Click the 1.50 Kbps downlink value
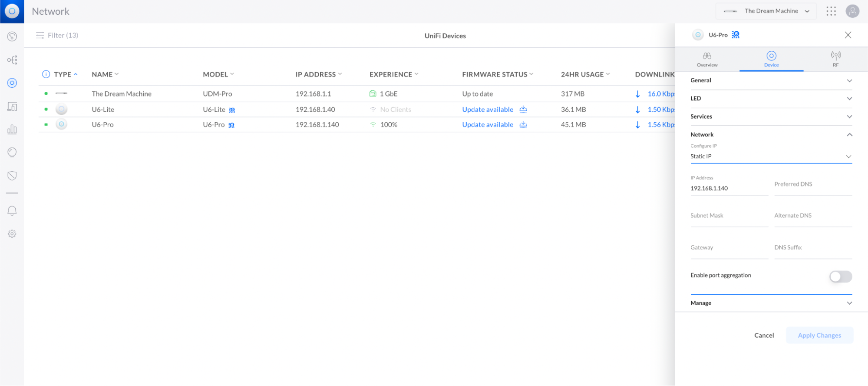This screenshot has height=386, width=868. [x=661, y=110]
